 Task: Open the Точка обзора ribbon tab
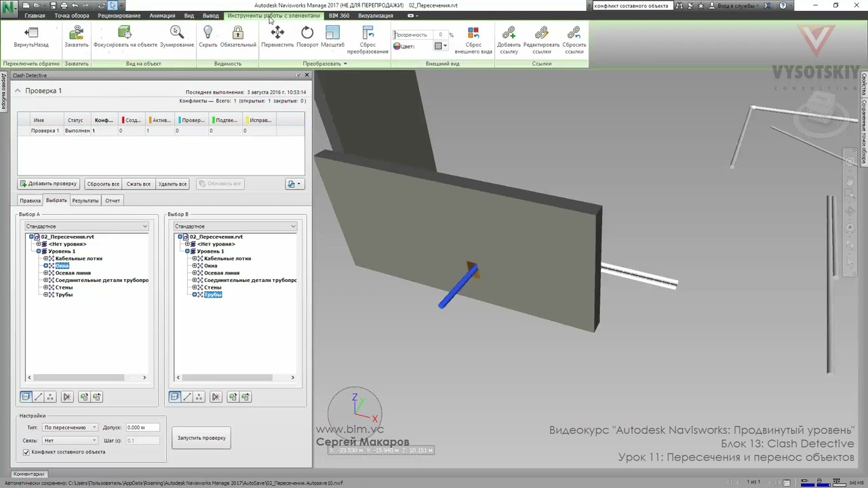coord(72,16)
